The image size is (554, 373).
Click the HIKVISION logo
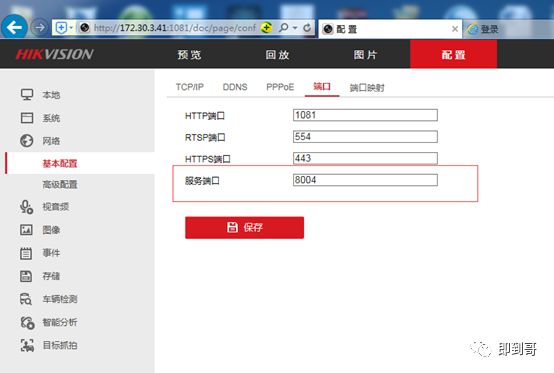(54, 54)
